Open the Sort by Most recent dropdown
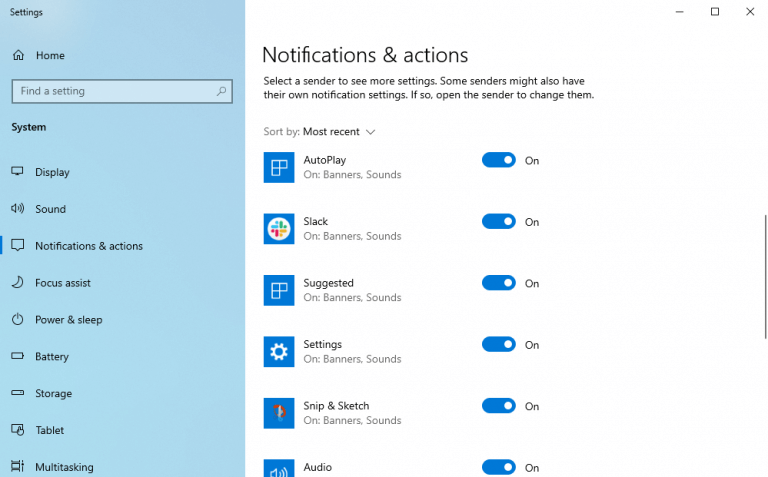The image size is (768, 477). point(339,132)
